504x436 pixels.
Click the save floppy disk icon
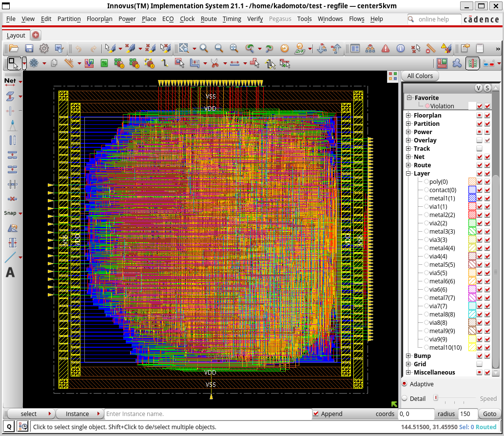click(29, 49)
